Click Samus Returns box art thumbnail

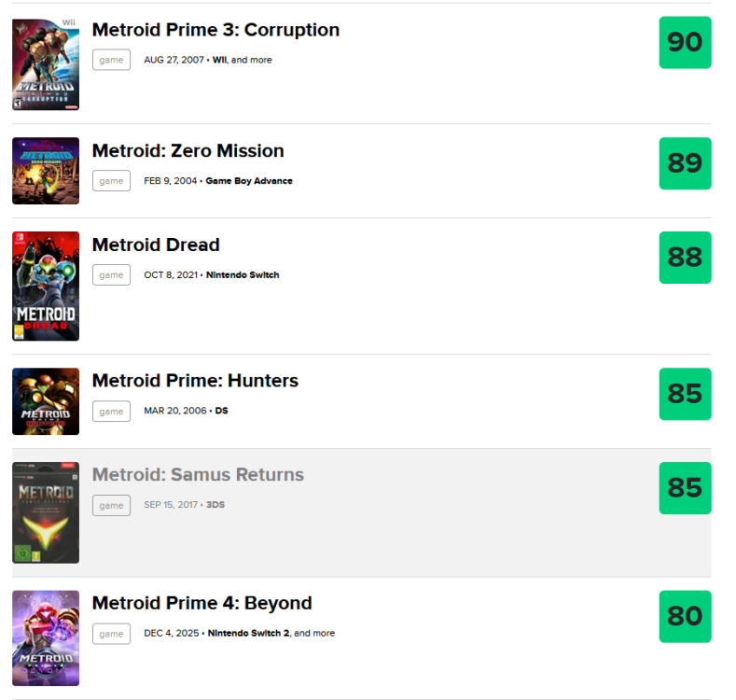tap(46, 512)
